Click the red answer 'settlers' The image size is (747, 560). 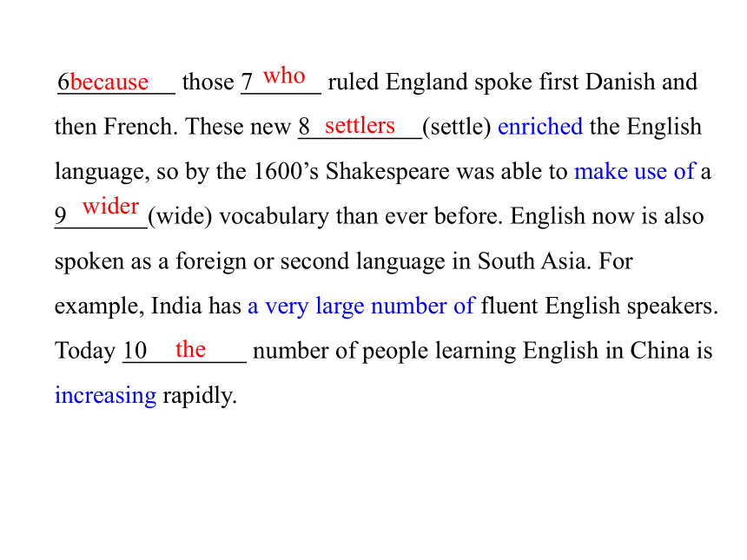pyautogui.click(x=360, y=126)
